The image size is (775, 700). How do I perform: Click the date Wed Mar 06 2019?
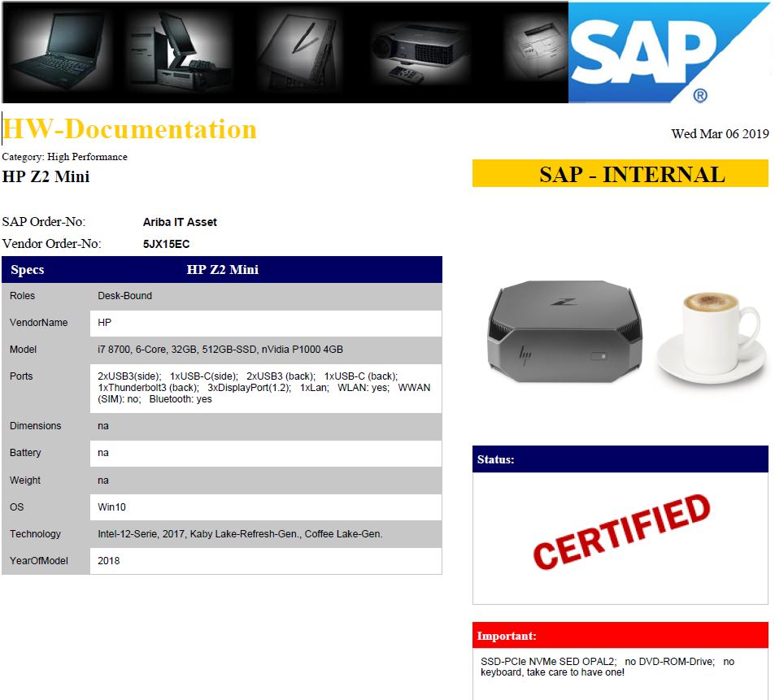720,133
